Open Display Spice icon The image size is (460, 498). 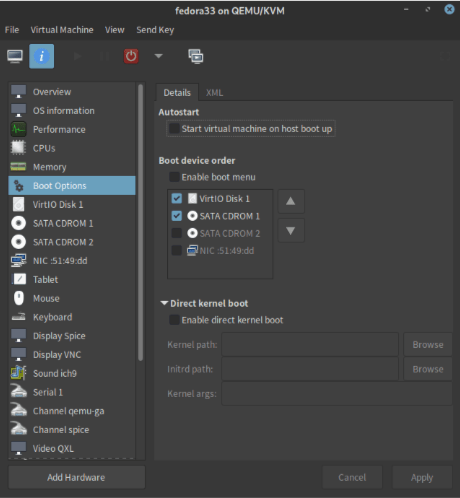19,336
